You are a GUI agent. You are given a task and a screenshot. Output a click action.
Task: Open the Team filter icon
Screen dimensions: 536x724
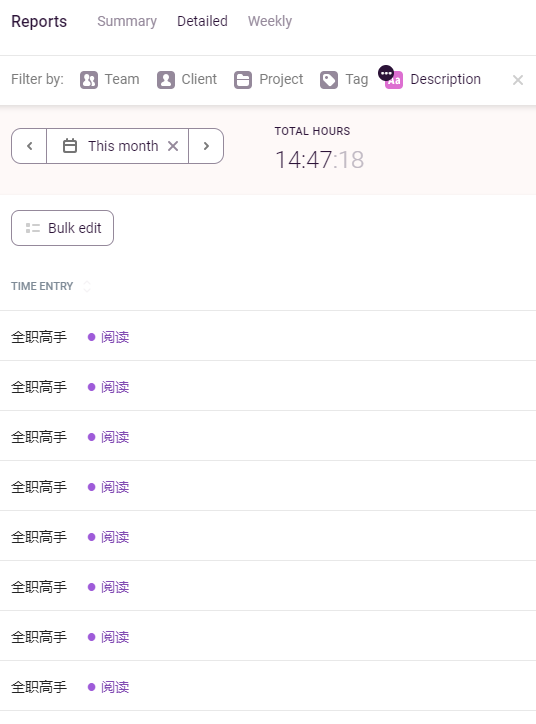click(89, 80)
